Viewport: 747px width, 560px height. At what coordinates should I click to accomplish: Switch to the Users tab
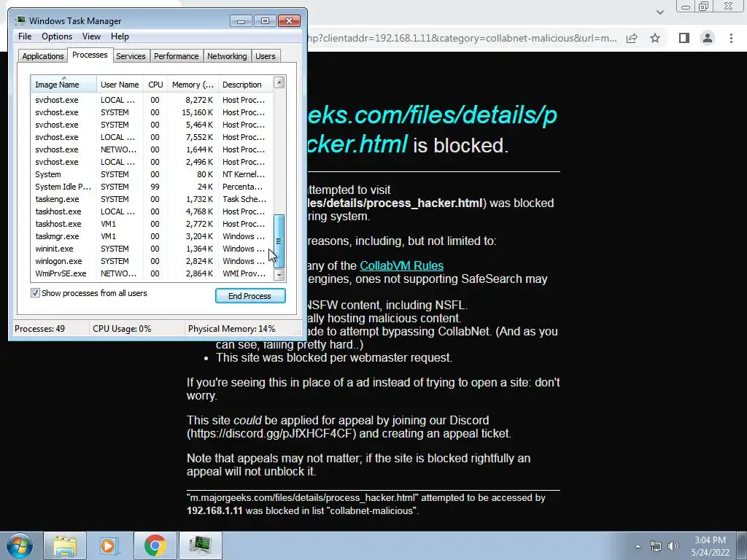click(266, 56)
